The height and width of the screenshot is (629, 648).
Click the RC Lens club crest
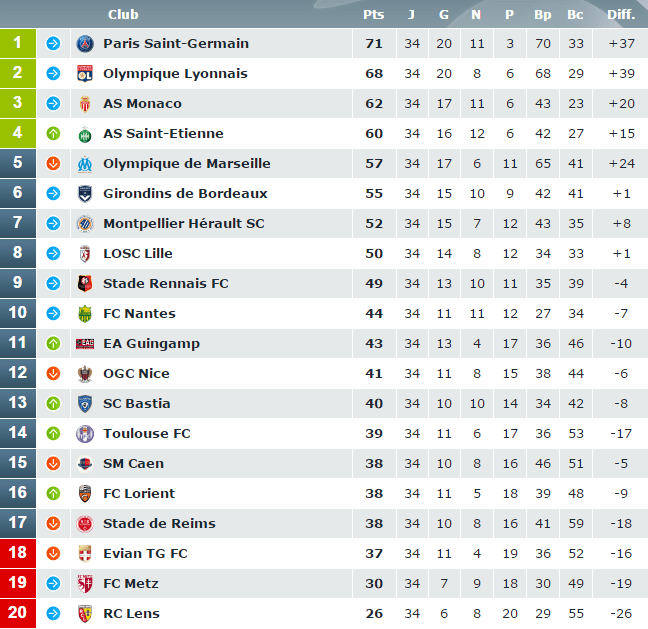click(x=85, y=614)
